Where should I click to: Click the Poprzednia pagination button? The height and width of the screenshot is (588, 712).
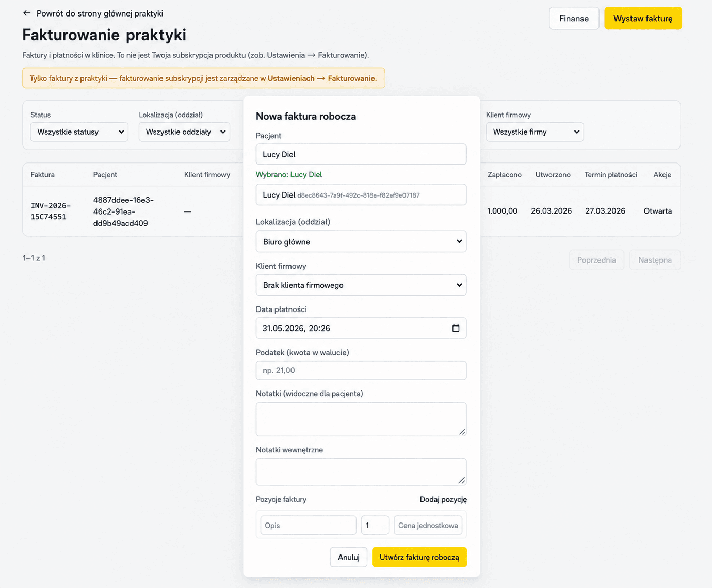[596, 260]
